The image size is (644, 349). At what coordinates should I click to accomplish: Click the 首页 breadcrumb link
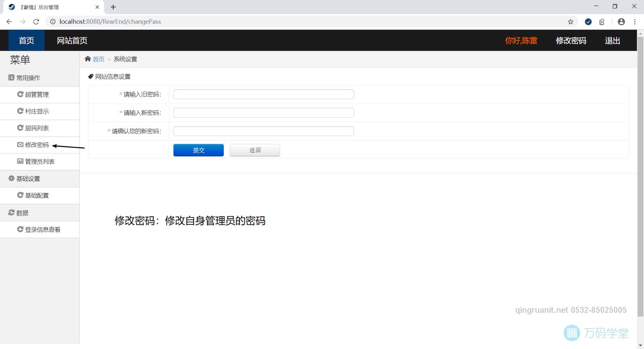[99, 59]
